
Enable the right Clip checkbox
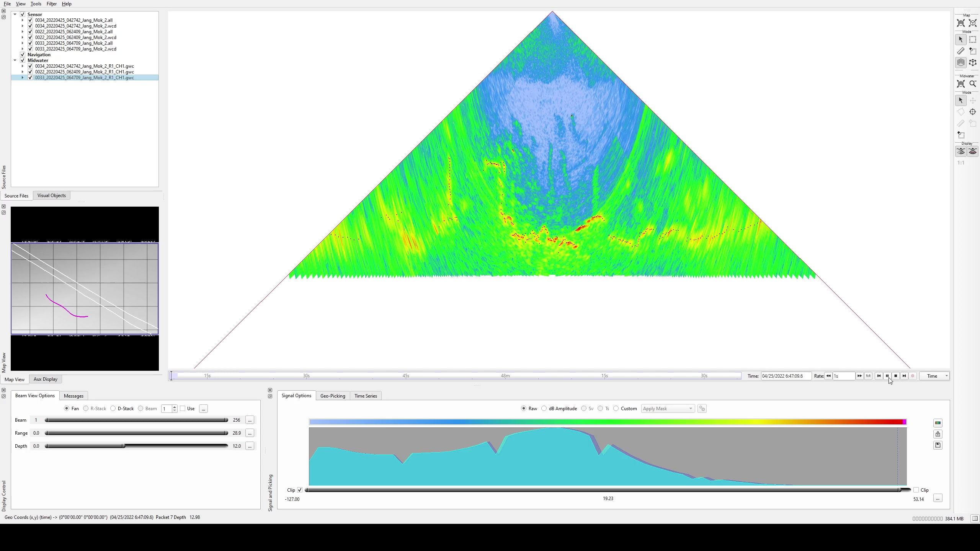pyautogui.click(x=916, y=490)
